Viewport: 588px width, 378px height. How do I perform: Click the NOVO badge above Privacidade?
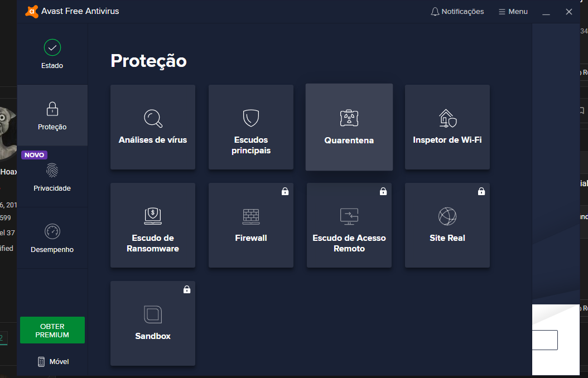click(34, 155)
